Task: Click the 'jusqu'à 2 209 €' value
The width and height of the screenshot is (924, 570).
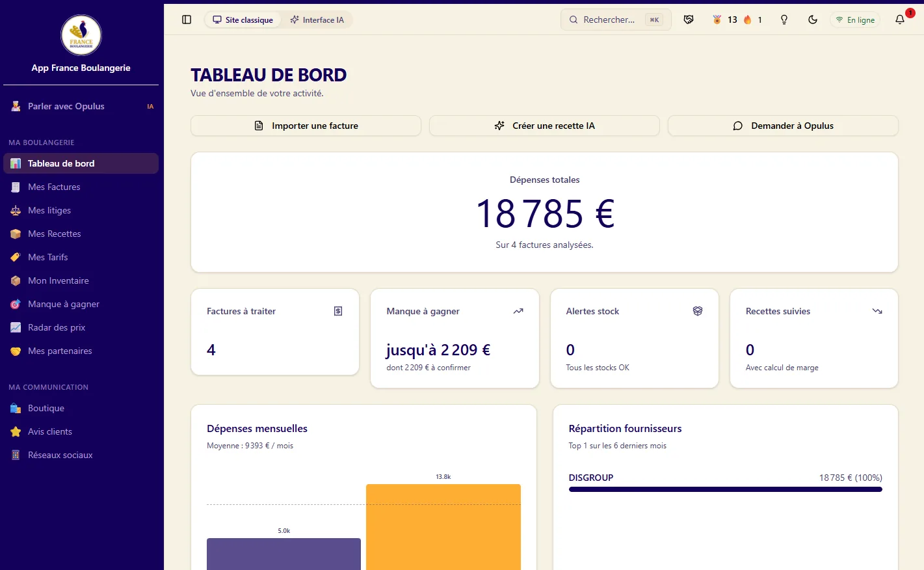Action: click(438, 350)
